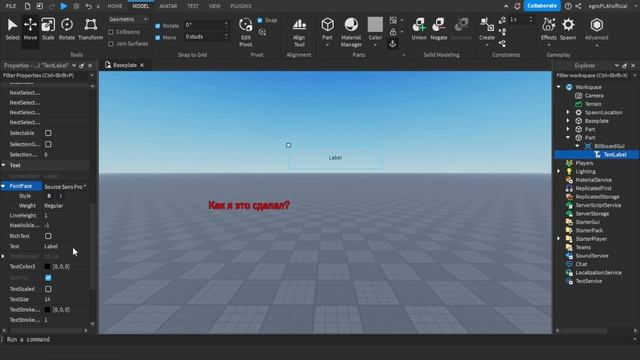
Task: Expand the StarterPlayer tree node
Action: (558, 239)
